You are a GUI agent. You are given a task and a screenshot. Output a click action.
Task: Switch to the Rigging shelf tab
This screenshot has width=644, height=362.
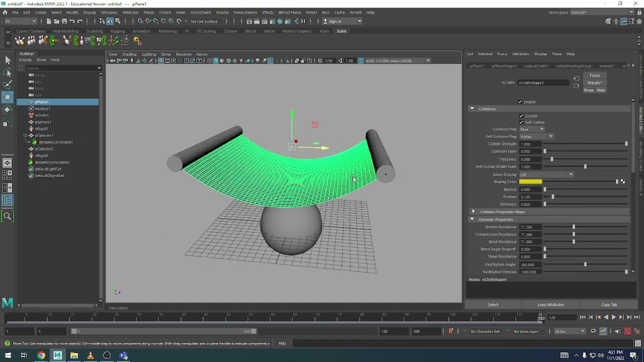117,31
